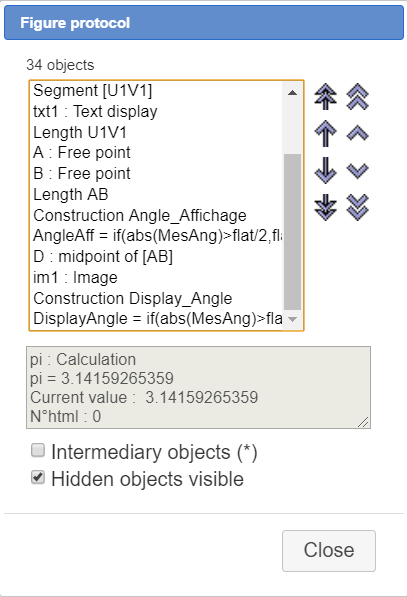Click the single chevron down icon

[x=358, y=171]
